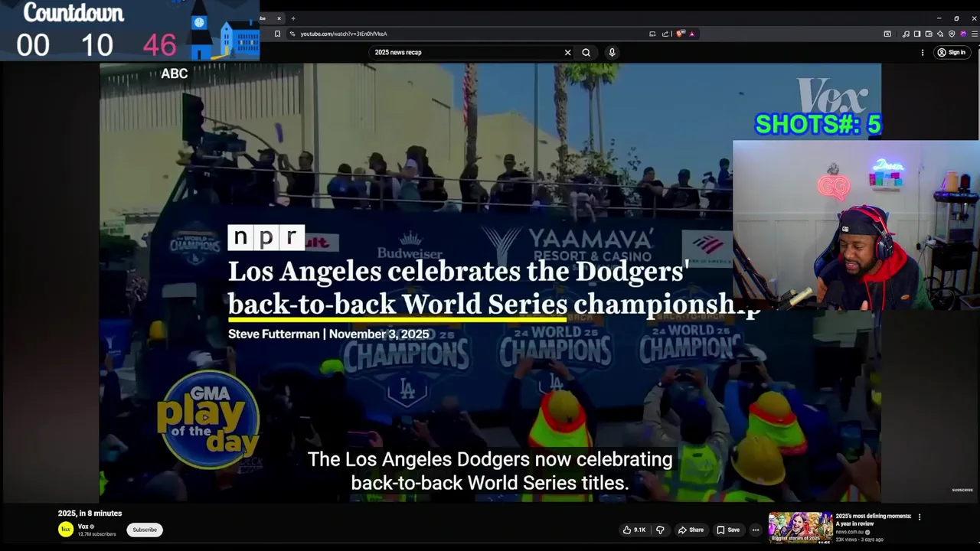Click the "12.7M subscribers" text
The width and height of the screenshot is (980, 551).
[97, 534]
